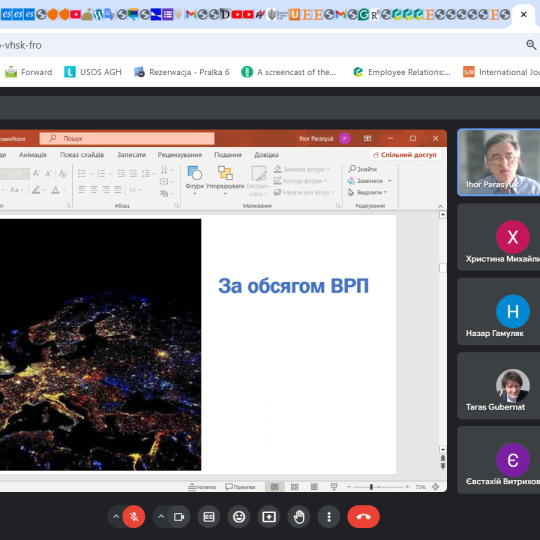Click the Спільний доступ share button
540x540 pixels.
click(x=405, y=155)
